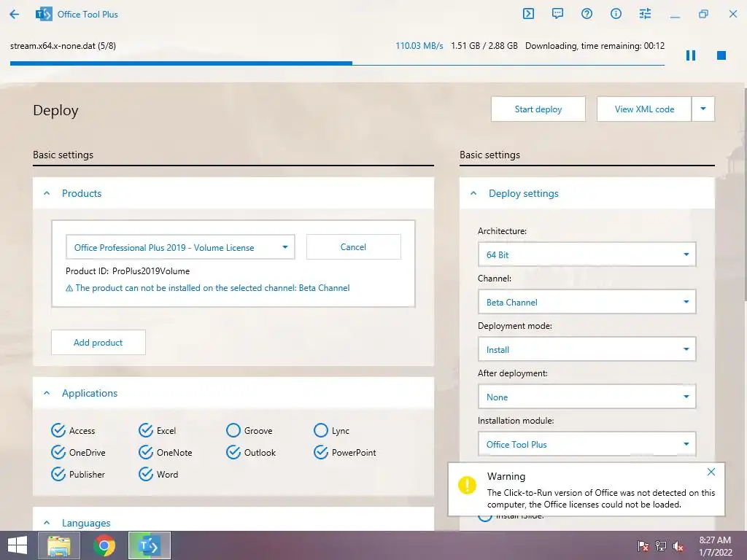Click the download progress bar
Image resolution: width=747 pixels, height=560 pixels.
[x=337, y=63]
